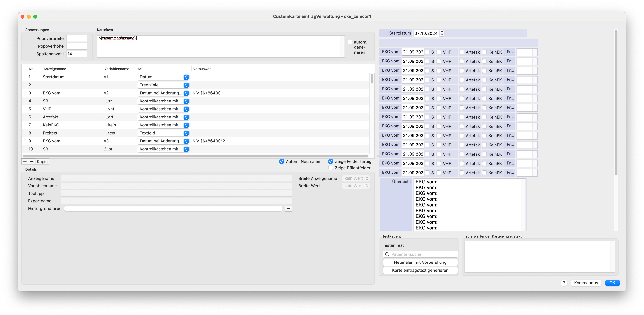
Task: Remove the selected row with the minus button
Action: 31,161
